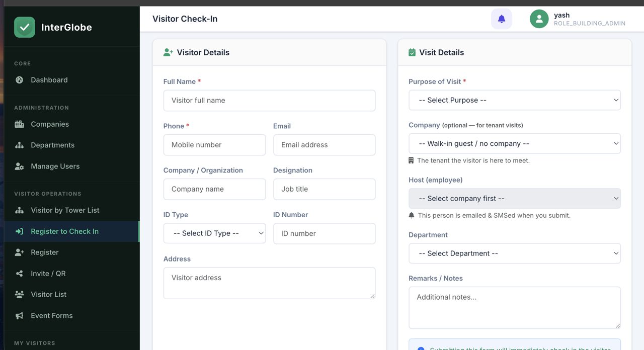Focus the Mobile number field

214,145
